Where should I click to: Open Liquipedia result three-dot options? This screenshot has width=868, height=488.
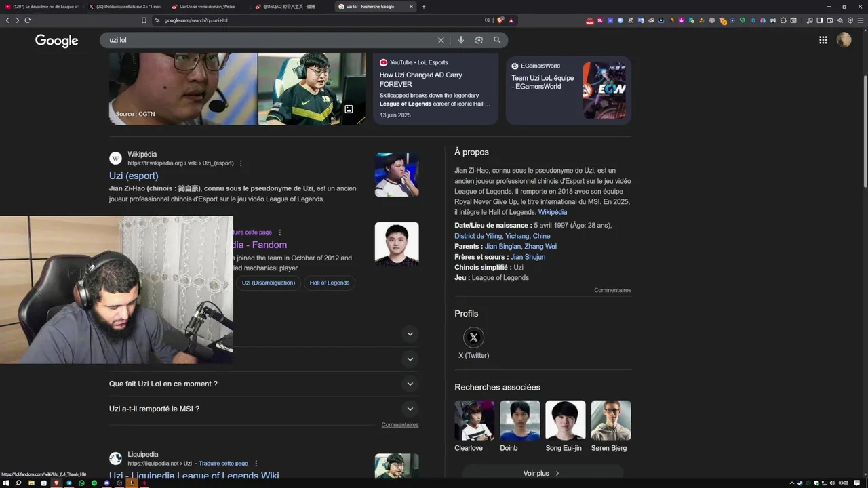[x=256, y=464]
